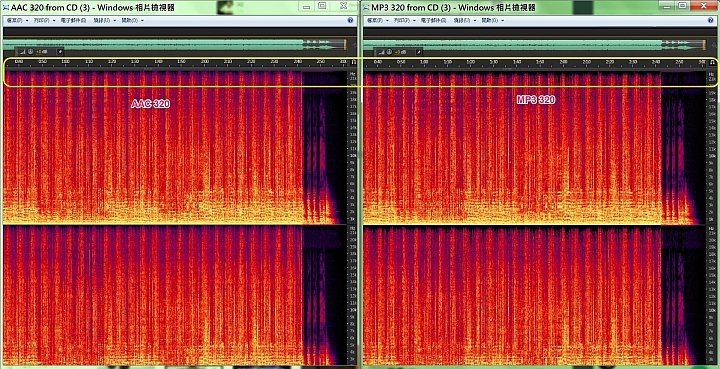Close the MP3 320 from CD (3) window
Image resolution: width=720 pixels, height=369 pixels.
tap(704, 6)
